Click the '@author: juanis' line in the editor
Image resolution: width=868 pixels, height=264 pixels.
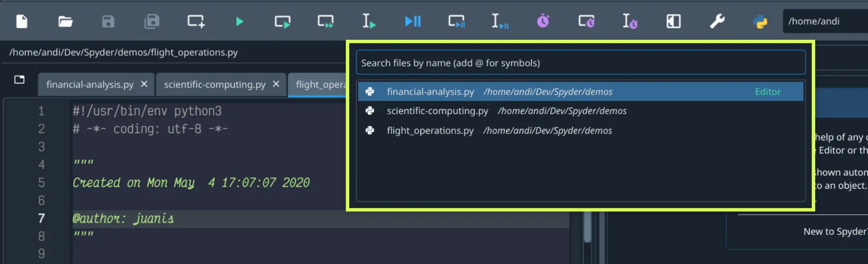point(123,218)
